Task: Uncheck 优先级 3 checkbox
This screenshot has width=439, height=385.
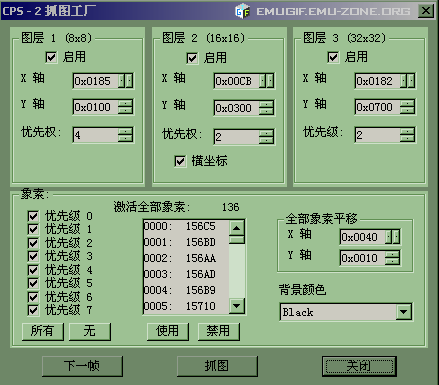Action: pyautogui.click(x=33, y=256)
